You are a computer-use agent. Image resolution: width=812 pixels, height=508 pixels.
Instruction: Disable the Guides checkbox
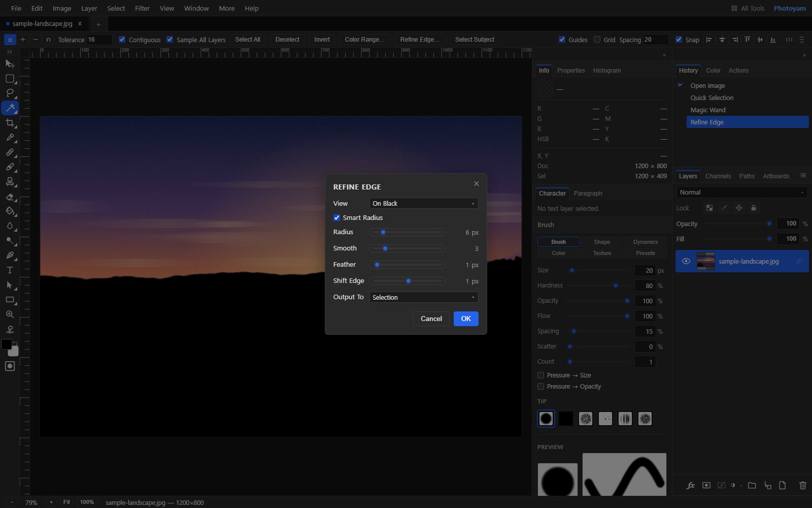(562, 39)
